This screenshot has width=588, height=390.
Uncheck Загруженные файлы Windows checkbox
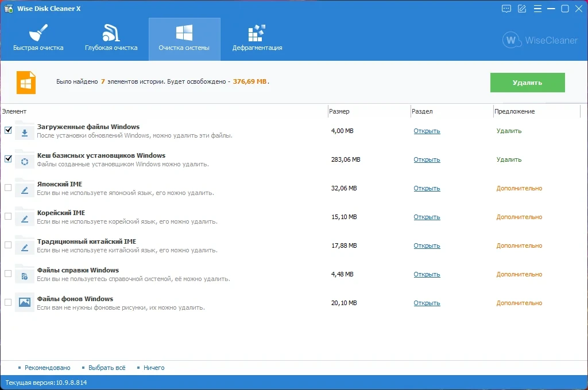pos(8,130)
